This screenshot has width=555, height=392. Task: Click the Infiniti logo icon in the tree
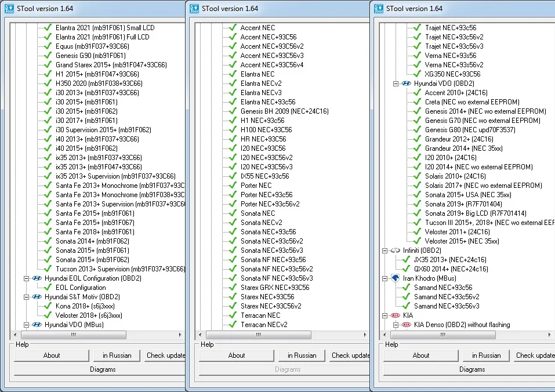pyautogui.click(x=395, y=250)
